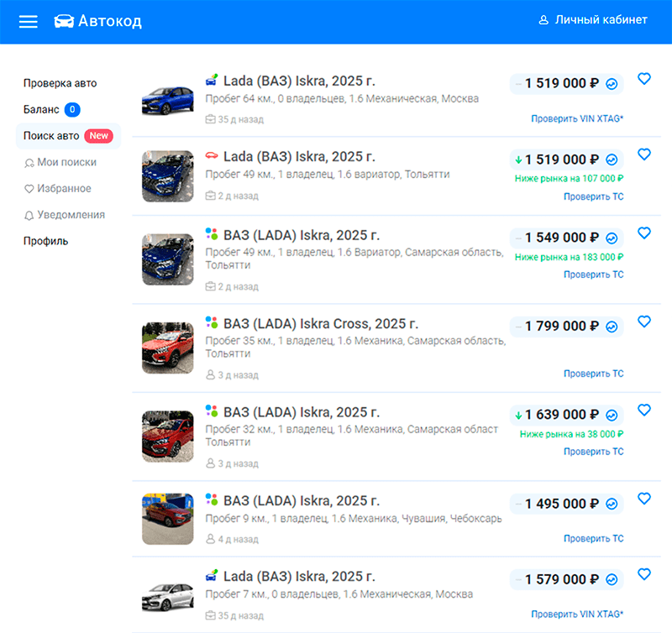Click green price-drop arrow of вариатор Тольятти listing
The image size is (672, 633).
pyautogui.click(x=518, y=160)
